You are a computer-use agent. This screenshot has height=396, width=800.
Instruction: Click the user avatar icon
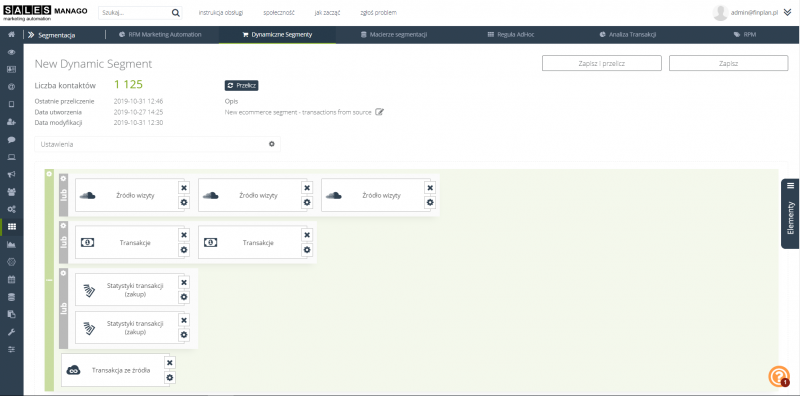coord(720,13)
